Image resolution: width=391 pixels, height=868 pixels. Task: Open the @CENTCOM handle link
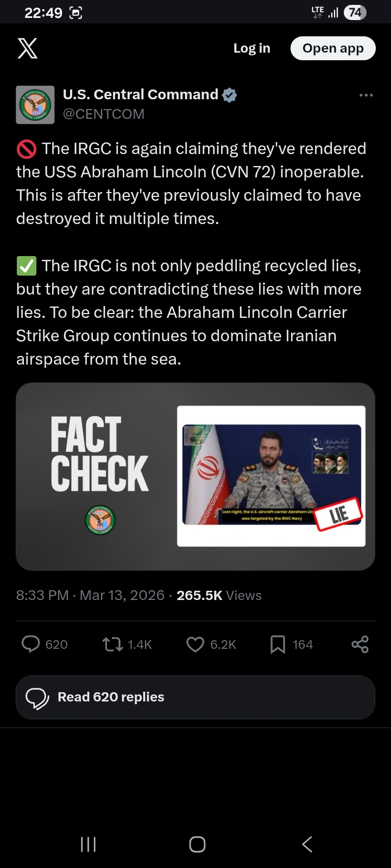104,114
